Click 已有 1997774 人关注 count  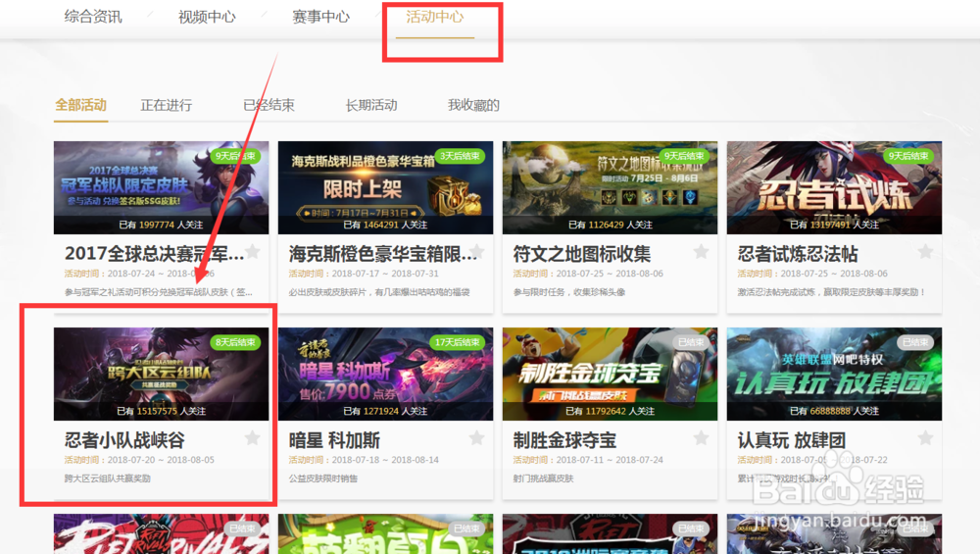click(162, 225)
